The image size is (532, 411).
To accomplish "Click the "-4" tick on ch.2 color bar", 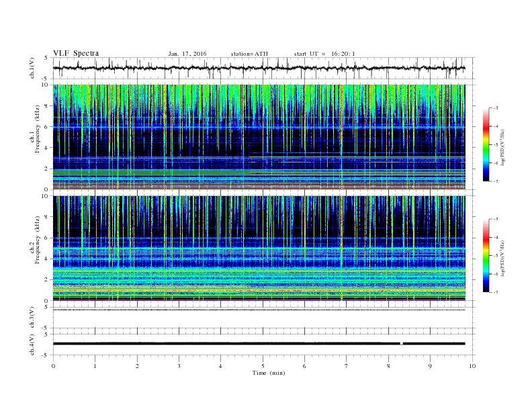I will (496, 237).
